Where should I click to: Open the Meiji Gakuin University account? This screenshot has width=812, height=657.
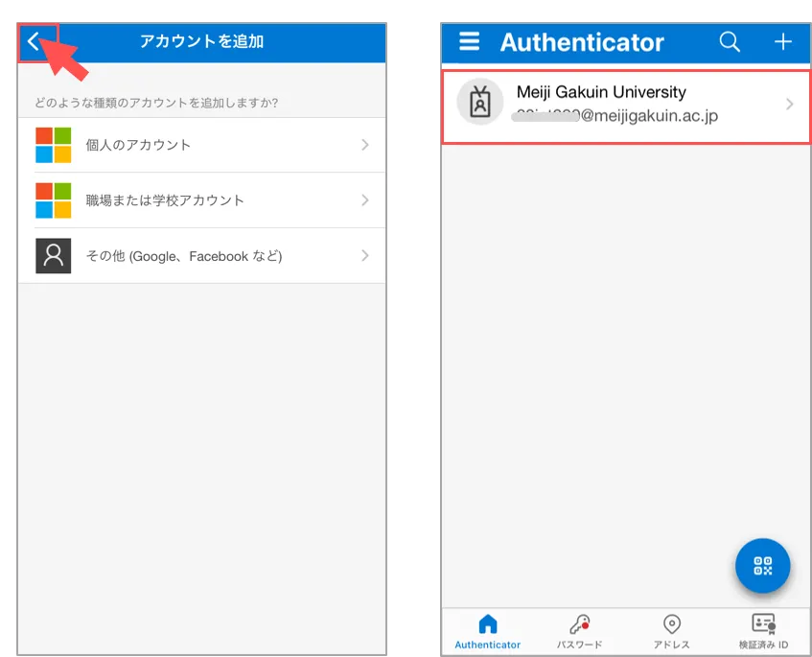626,106
